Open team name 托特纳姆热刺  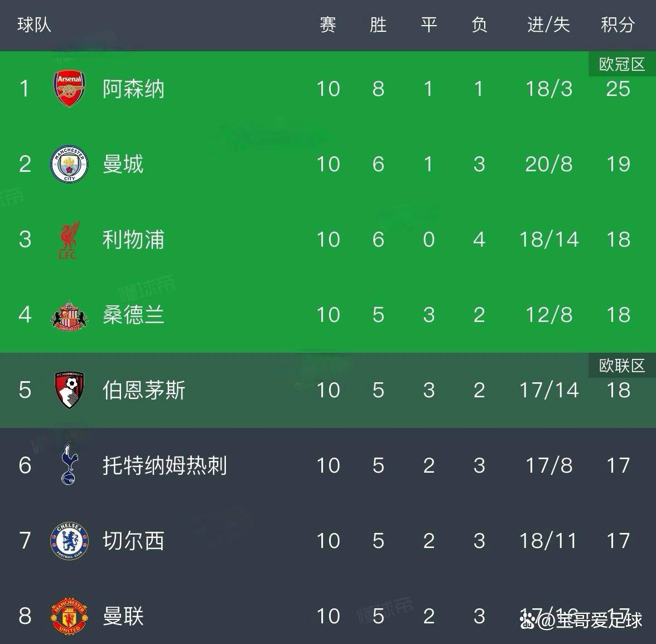pyautogui.click(x=165, y=465)
